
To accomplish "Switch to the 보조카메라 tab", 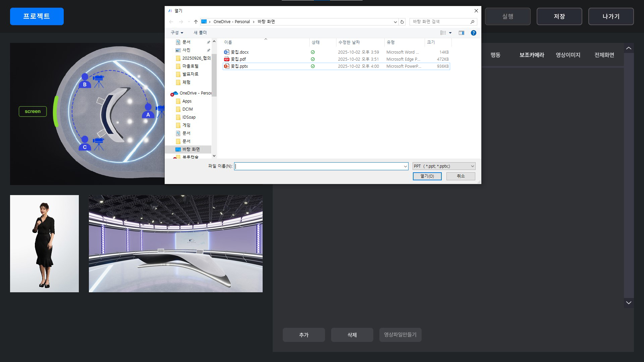I will pos(532,55).
